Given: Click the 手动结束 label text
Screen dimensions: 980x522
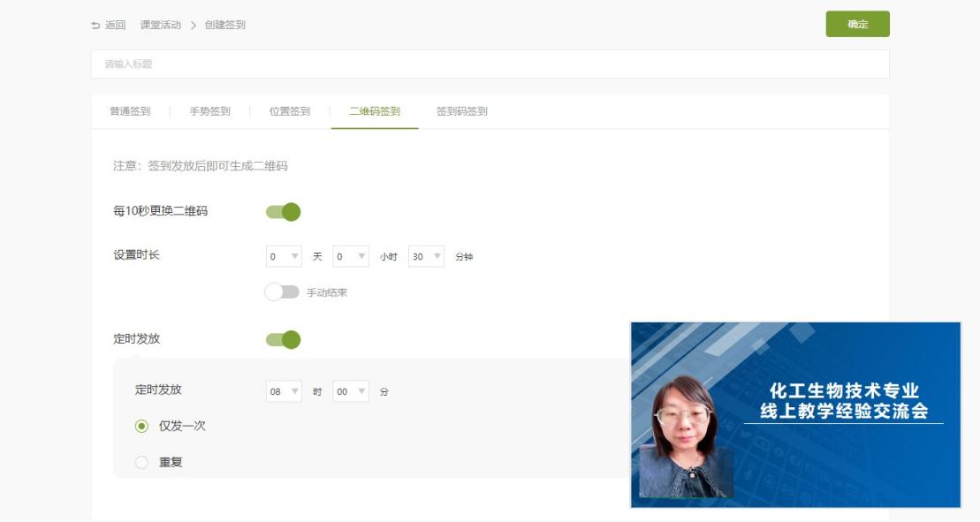Looking at the screenshot, I should (327, 292).
